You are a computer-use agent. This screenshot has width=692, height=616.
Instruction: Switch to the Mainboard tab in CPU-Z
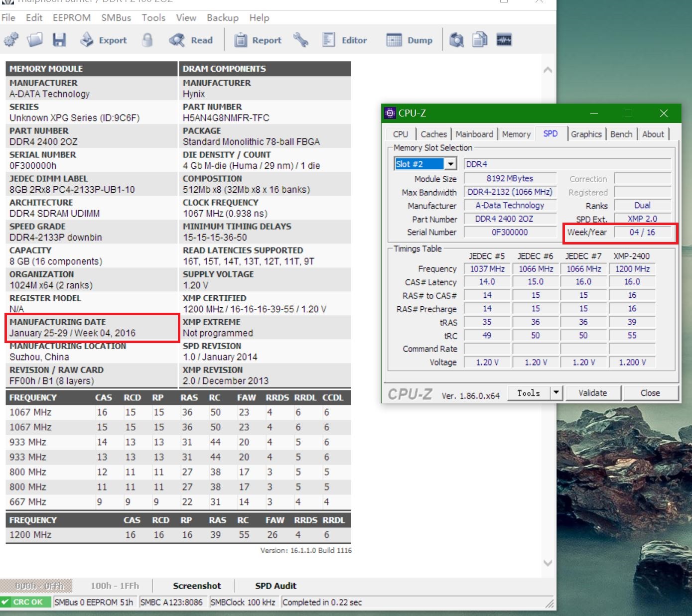coord(474,134)
